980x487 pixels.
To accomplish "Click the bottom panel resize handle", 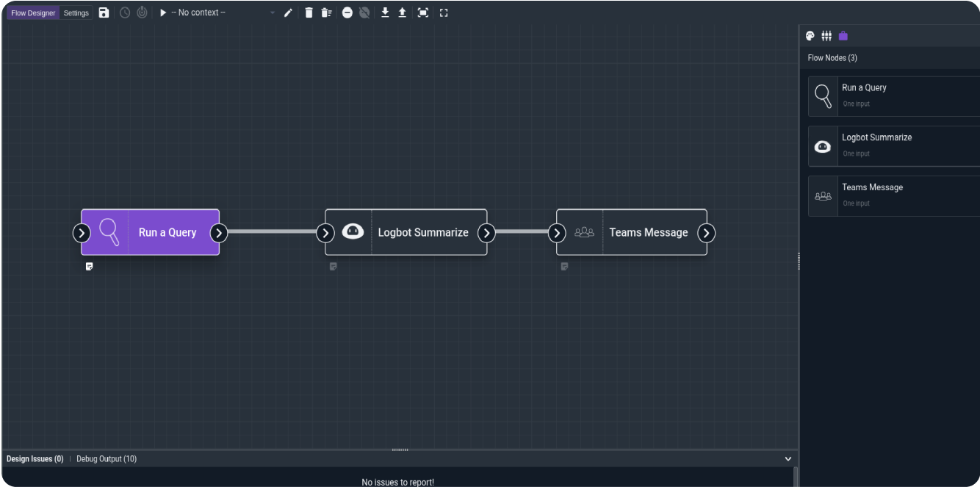I will pyautogui.click(x=400, y=450).
